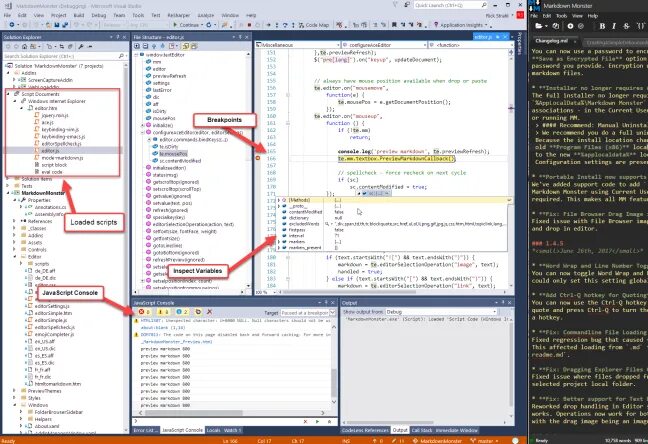Image resolution: width=648 pixels, height=444 pixels.
Task: Collapse the Script Documents tree node
Action: [x=8, y=94]
